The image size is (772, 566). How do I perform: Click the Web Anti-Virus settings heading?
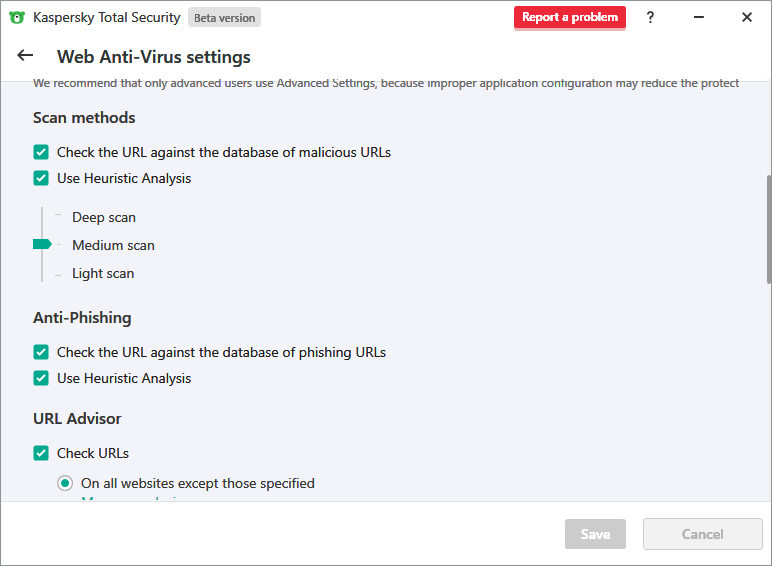click(154, 57)
